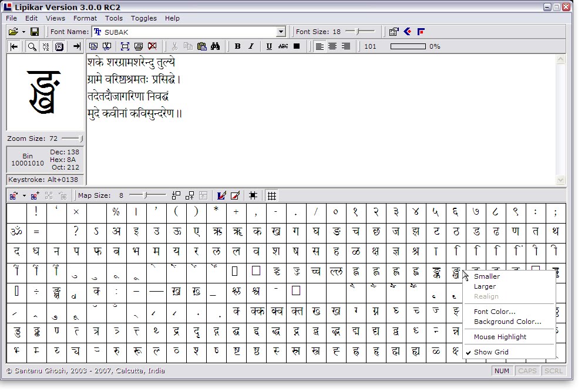The width and height of the screenshot is (585, 392).
Task: Click the Save floppy disk icon
Action: pyautogui.click(x=35, y=32)
